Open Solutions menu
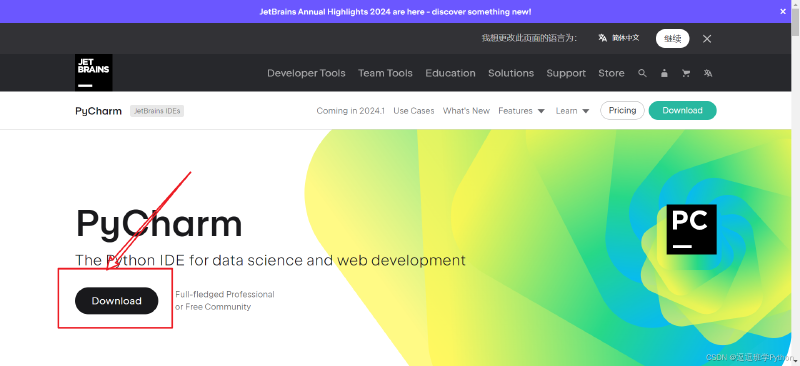This screenshot has height=366, width=800. (511, 73)
